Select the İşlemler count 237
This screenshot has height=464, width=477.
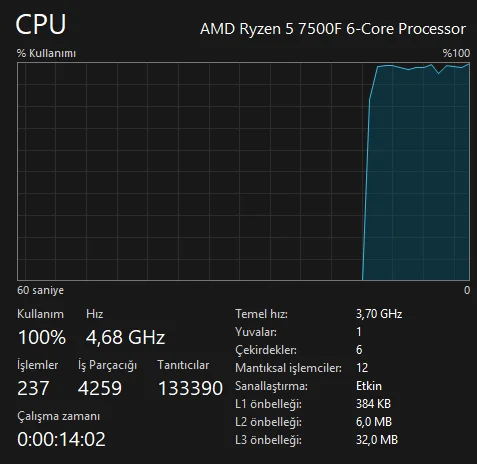33,388
